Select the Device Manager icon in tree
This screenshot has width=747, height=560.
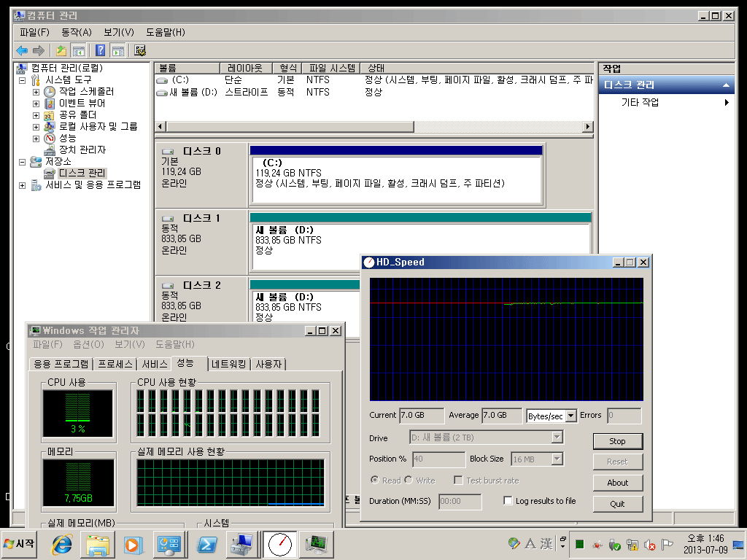click(50, 150)
